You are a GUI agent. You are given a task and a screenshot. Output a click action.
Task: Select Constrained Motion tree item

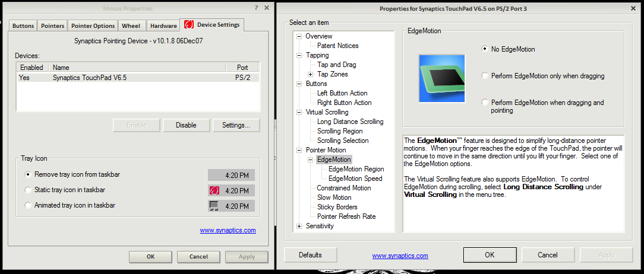coord(344,188)
